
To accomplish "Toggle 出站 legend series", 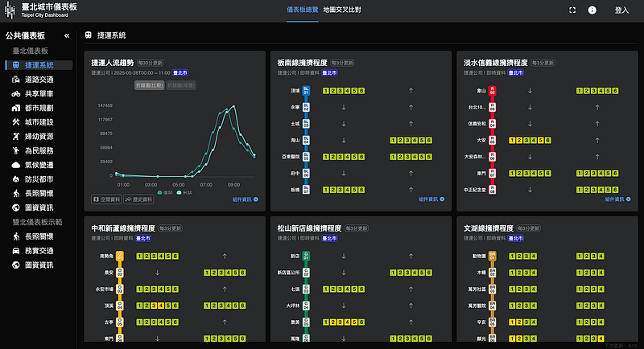I will point(184,192).
